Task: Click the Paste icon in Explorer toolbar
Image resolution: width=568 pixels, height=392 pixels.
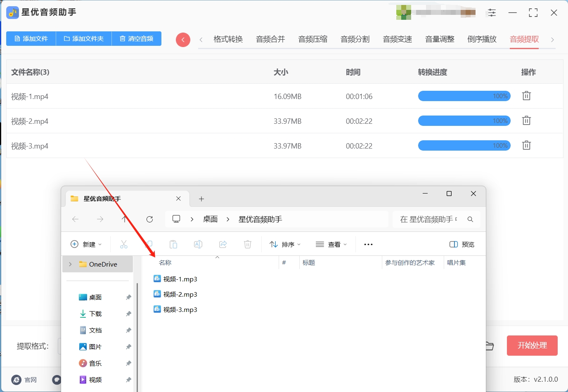Action: coord(173,244)
